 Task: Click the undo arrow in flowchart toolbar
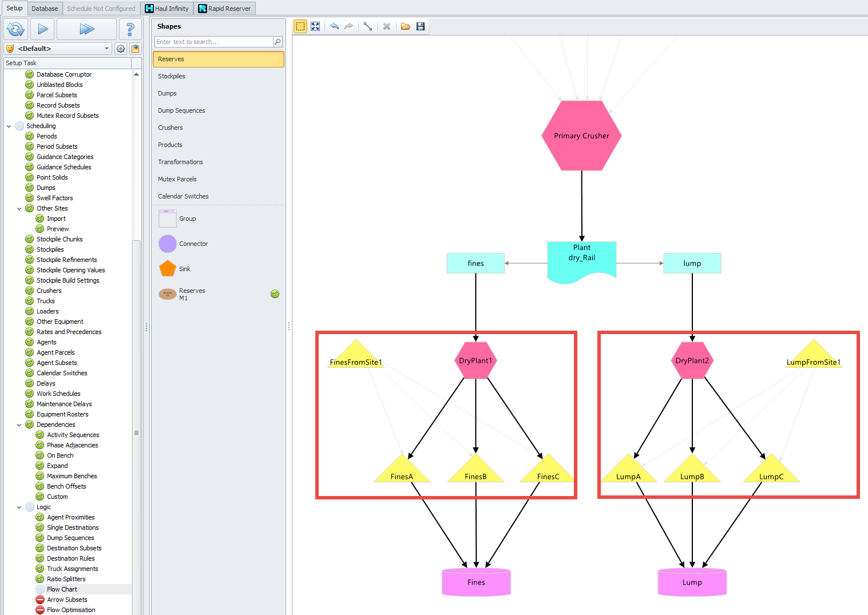pyautogui.click(x=334, y=26)
